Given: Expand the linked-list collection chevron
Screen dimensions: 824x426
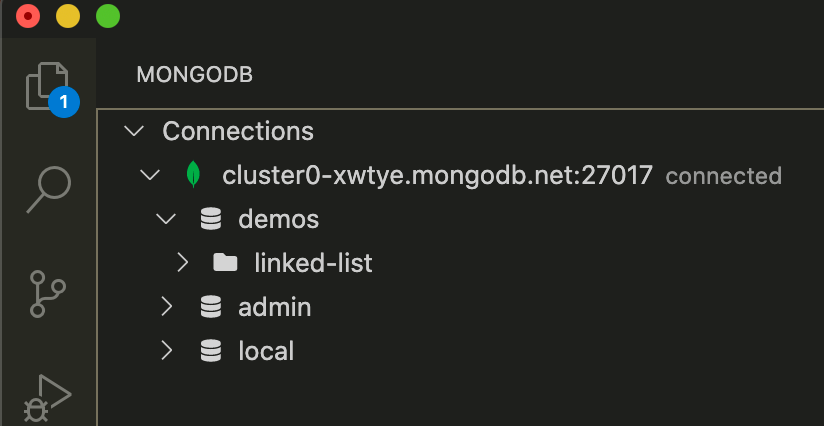Looking at the screenshot, I should coord(182,263).
